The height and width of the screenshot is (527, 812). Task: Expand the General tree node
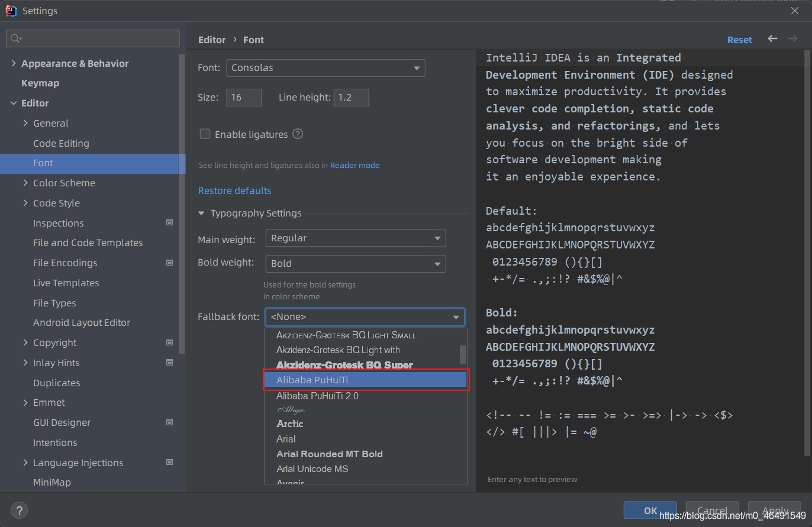25,123
